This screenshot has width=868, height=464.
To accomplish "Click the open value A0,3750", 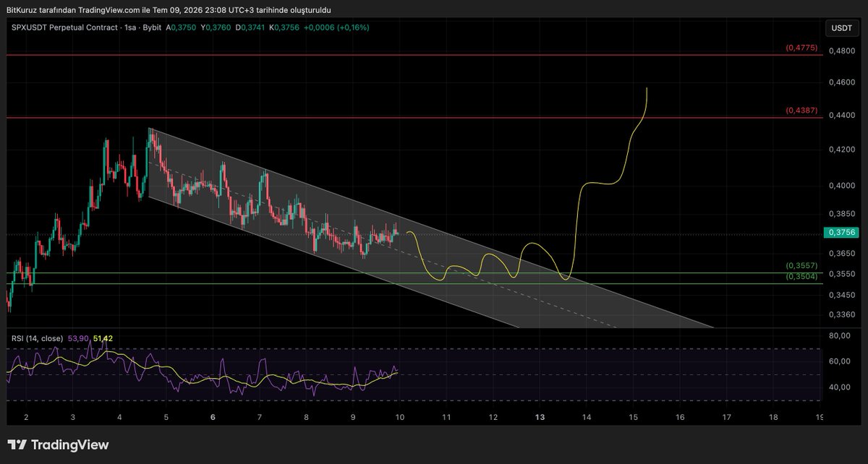I will tap(182, 27).
